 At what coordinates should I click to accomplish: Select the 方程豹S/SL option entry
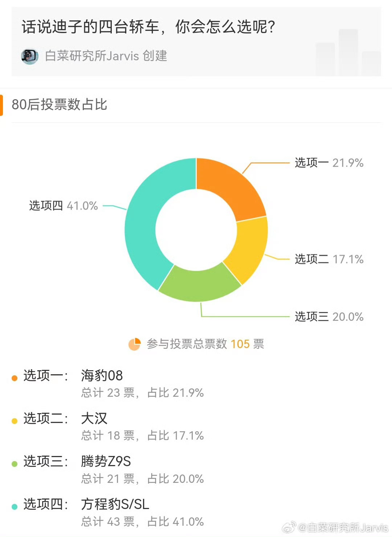[115, 504]
